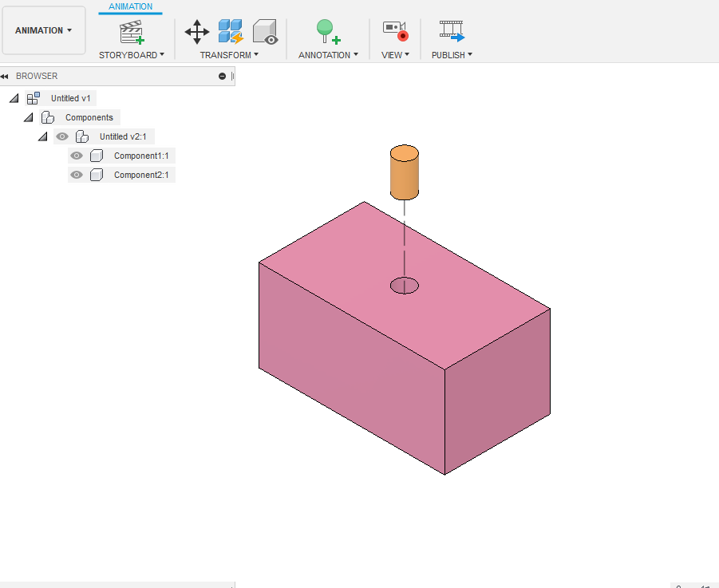
Task: Select Component1:1 in the browser tree
Action: pyautogui.click(x=141, y=156)
